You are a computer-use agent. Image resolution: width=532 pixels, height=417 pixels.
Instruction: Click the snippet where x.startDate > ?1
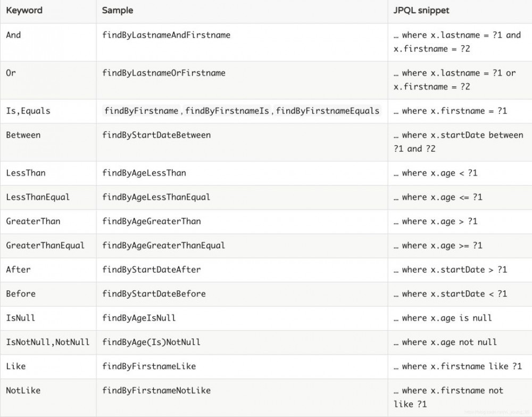(x=451, y=269)
